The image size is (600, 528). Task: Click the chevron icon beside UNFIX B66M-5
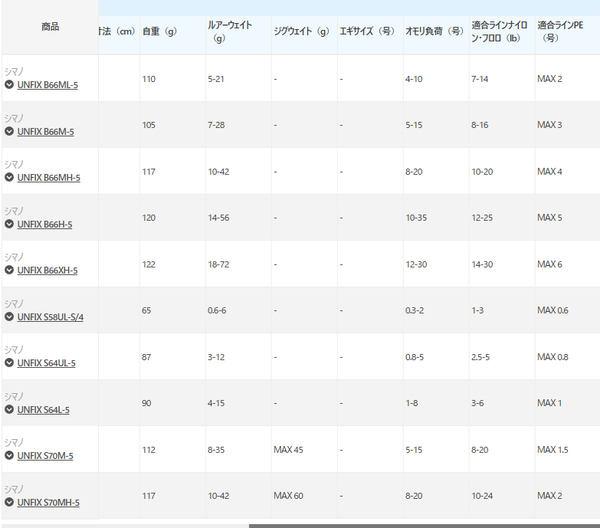pyautogui.click(x=9, y=131)
